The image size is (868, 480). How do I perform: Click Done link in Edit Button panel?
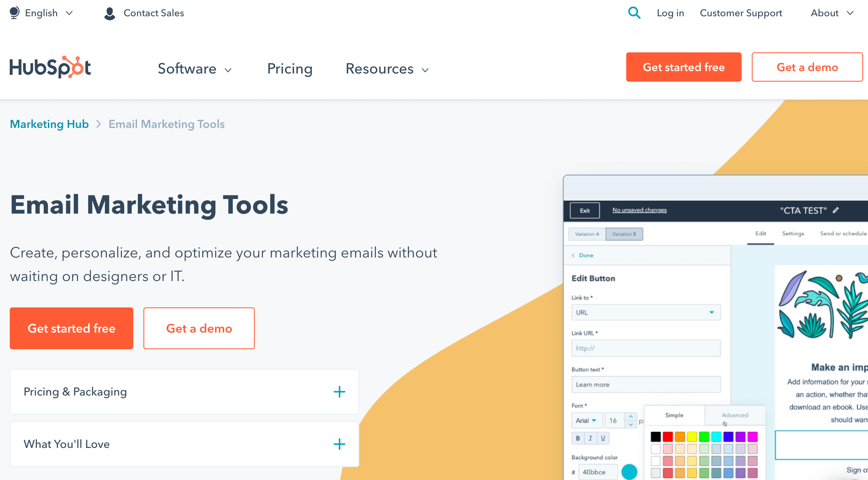586,255
